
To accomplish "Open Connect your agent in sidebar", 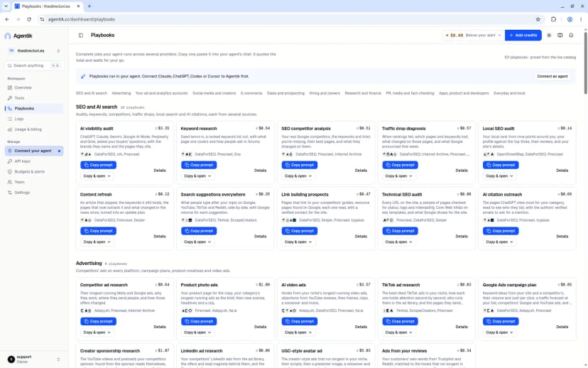I will coord(34,151).
